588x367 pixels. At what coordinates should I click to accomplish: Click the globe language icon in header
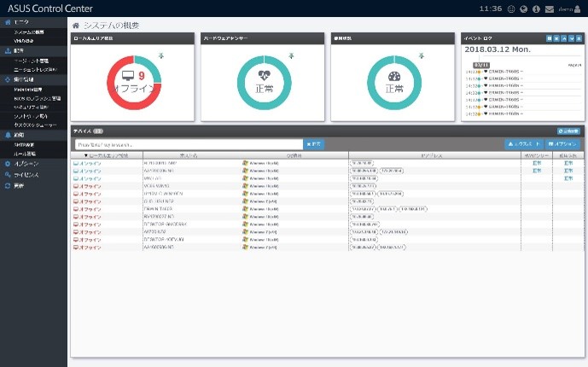[523, 9]
